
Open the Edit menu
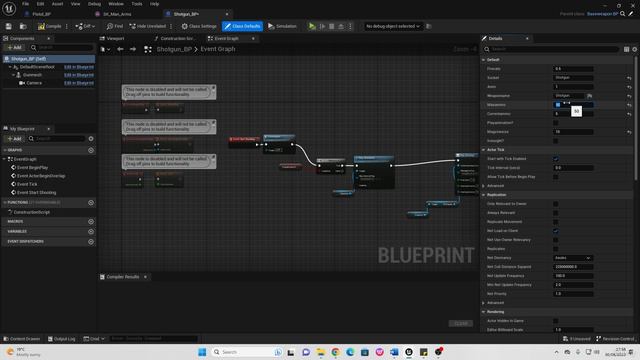pos(40,4)
